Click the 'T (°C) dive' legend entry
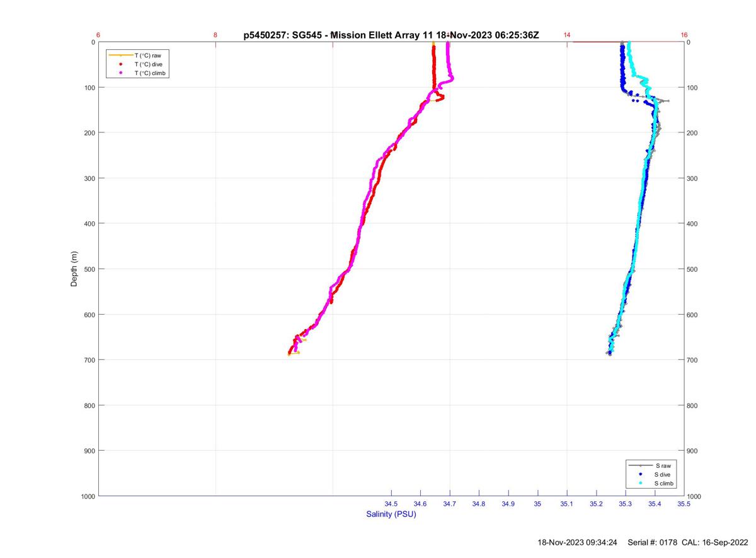Viewport: 756px width, 558px height. (149, 64)
